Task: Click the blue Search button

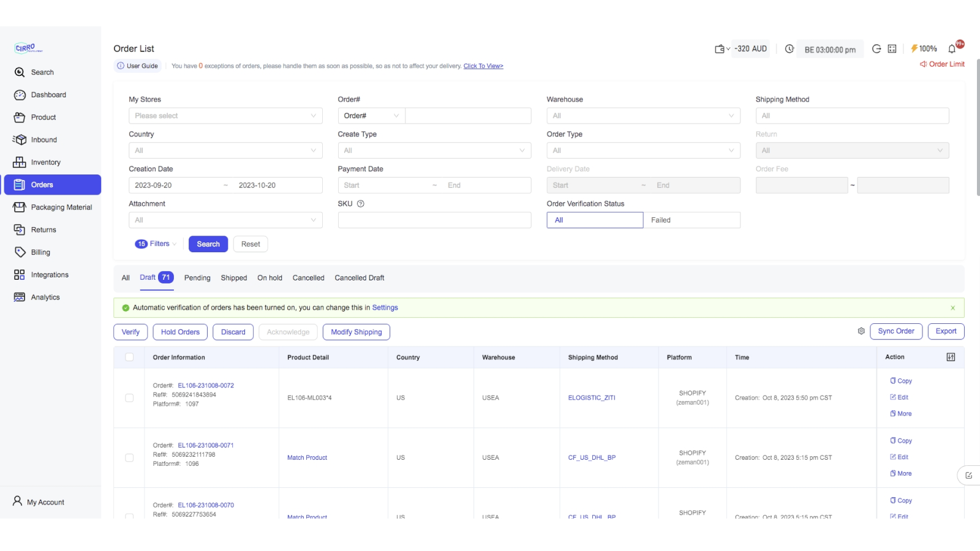Action: pyautogui.click(x=208, y=244)
